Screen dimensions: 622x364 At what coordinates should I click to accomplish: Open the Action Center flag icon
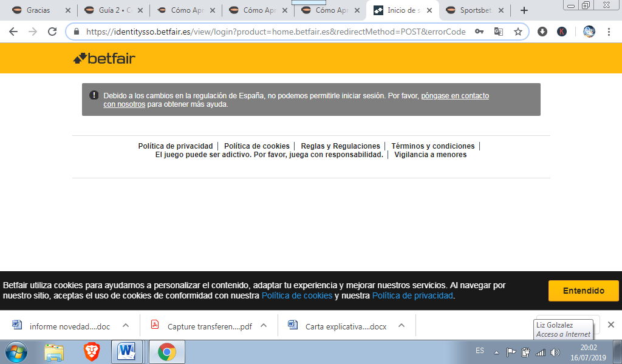(x=511, y=352)
